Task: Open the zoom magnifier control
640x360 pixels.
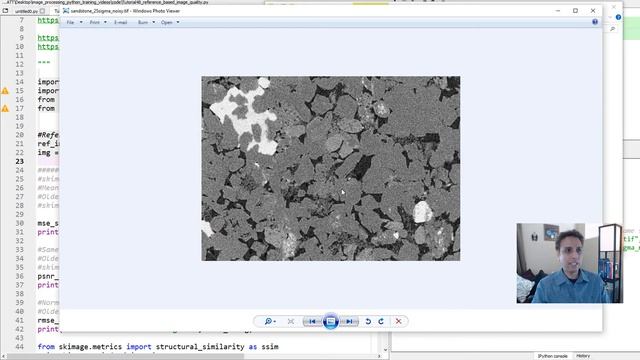Action: (269, 322)
